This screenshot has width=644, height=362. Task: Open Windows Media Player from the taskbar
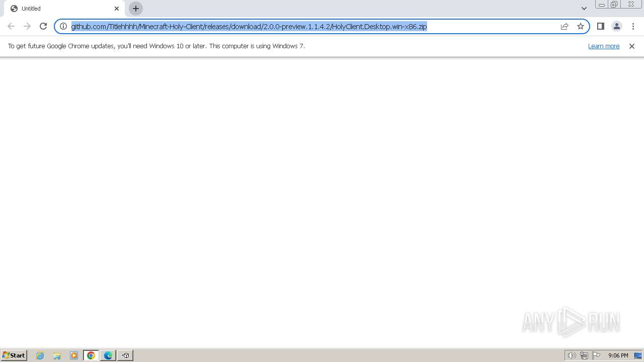(x=74, y=355)
